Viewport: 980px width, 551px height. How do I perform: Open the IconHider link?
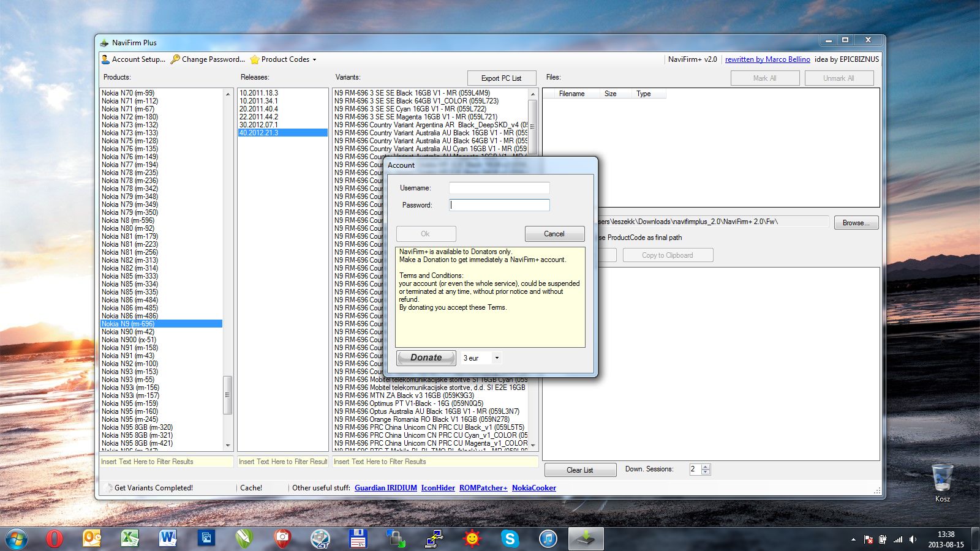438,488
